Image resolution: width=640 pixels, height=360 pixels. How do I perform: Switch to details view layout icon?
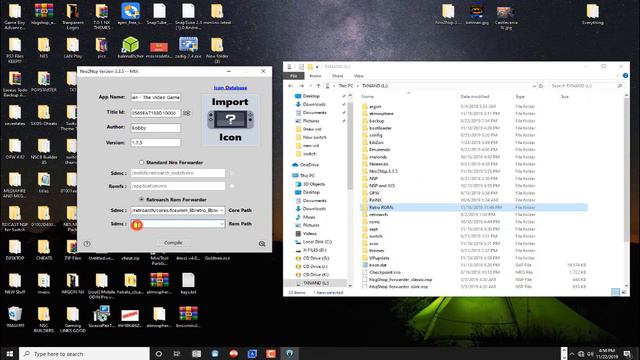616,292
